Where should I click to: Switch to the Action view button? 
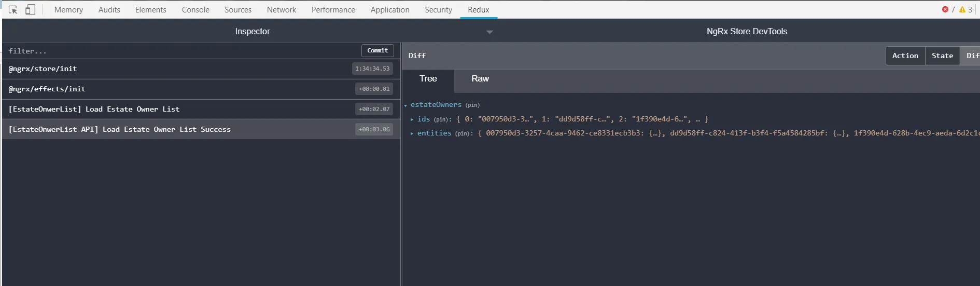tap(905, 56)
